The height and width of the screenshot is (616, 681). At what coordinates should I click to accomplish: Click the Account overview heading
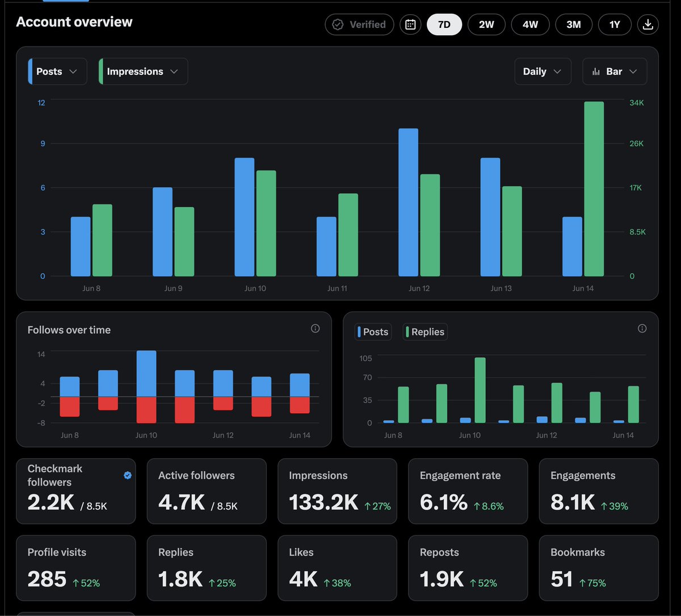74,22
